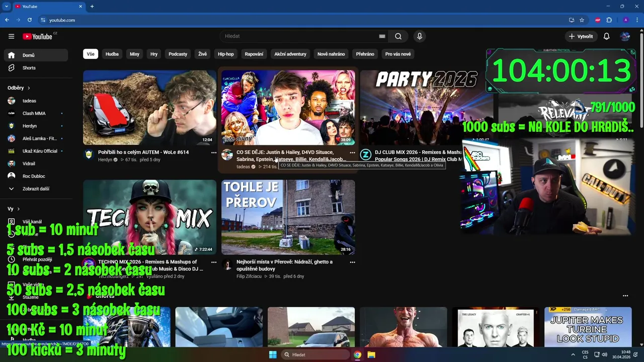
Task: Go back in browser history
Action: pyautogui.click(x=7, y=20)
